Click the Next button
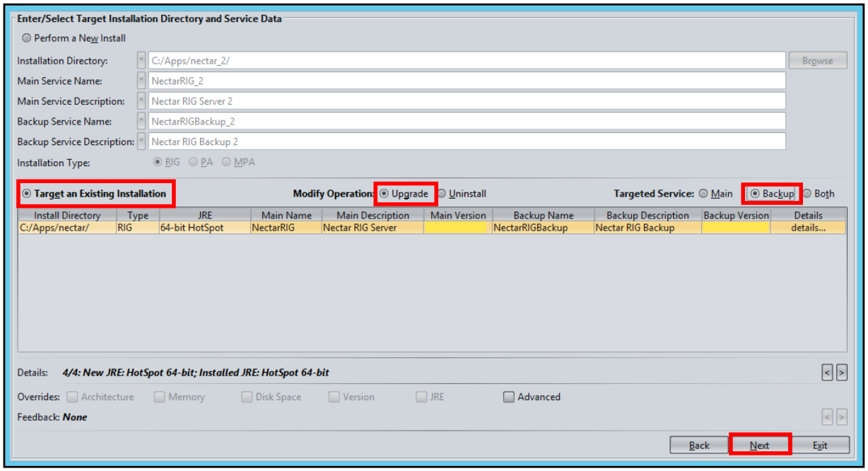Image resolution: width=868 pixels, height=471 pixels. pyautogui.click(x=760, y=445)
